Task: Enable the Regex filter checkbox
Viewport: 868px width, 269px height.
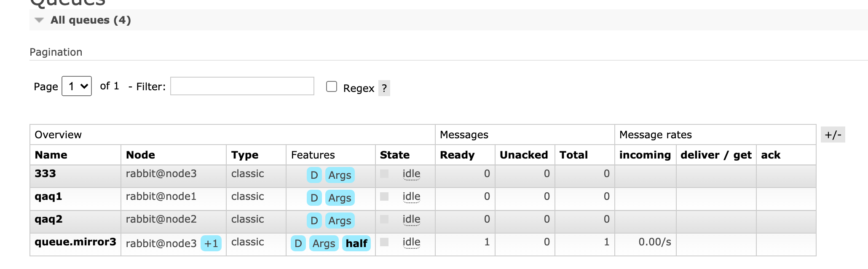Action: (332, 86)
